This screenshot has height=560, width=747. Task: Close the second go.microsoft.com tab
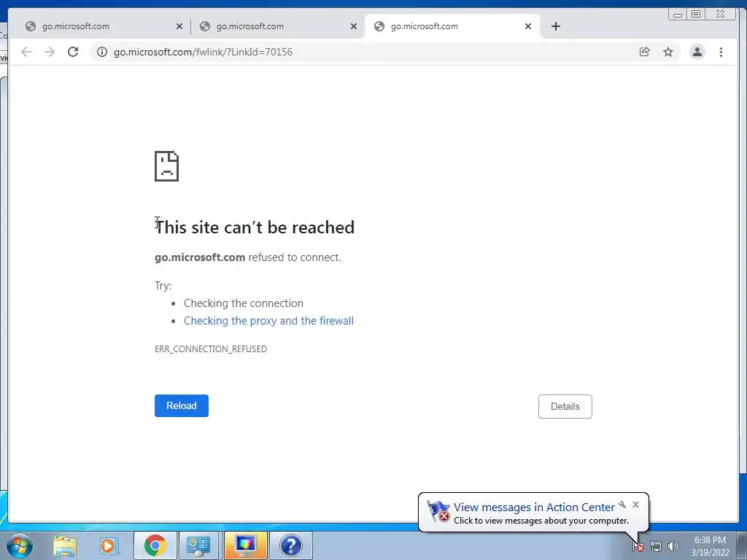tap(354, 26)
